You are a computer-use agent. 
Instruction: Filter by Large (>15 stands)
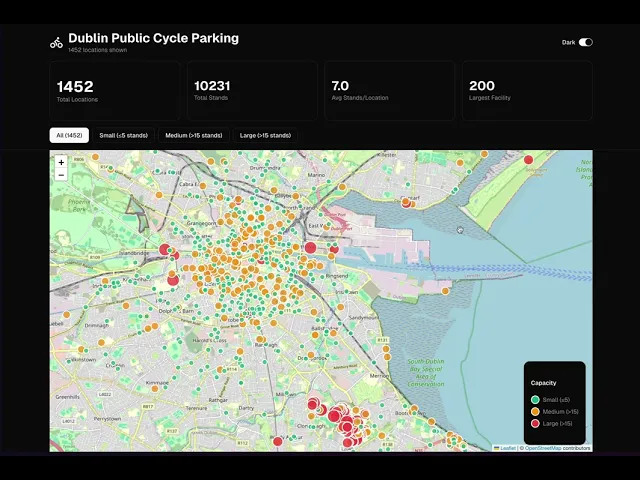tap(265, 136)
